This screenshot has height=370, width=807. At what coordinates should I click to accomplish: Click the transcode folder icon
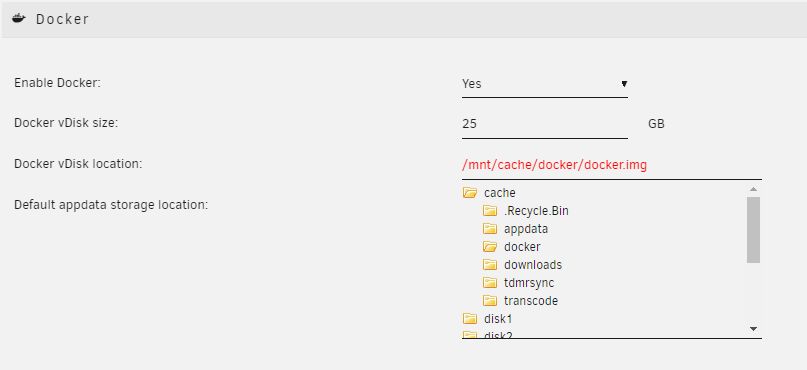[489, 301]
